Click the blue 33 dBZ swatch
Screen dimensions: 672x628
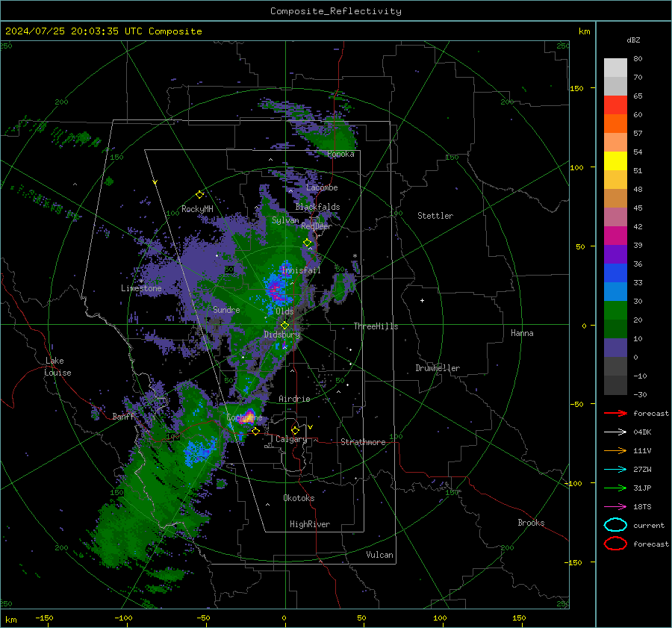point(615,273)
